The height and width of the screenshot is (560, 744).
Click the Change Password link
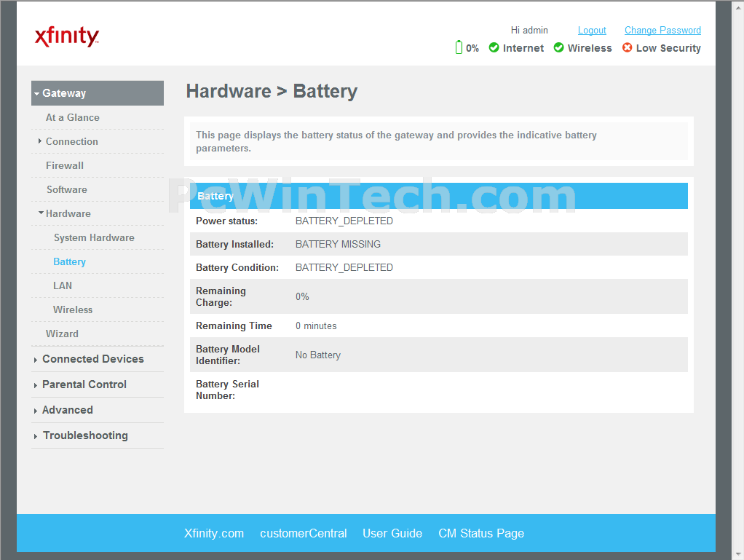click(x=662, y=31)
